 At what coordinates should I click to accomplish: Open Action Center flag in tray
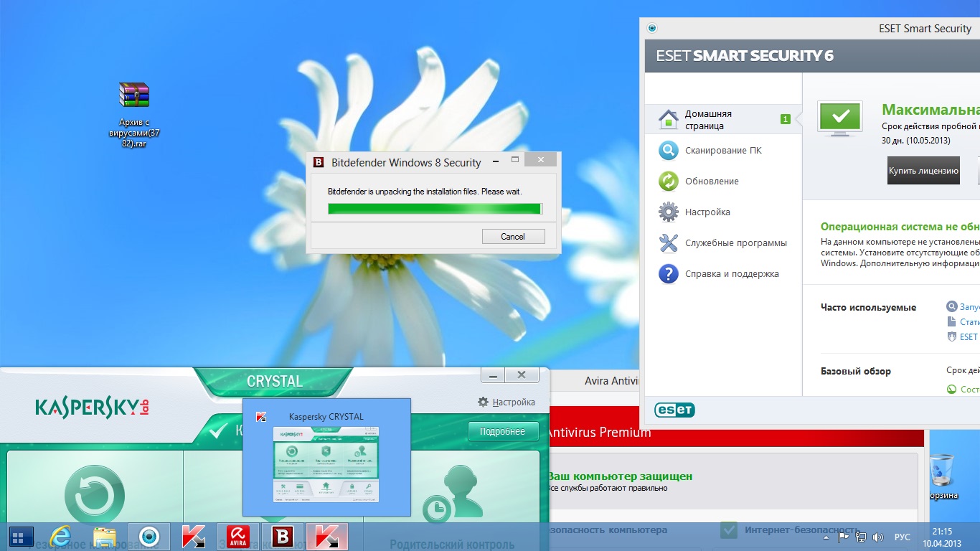[x=844, y=537]
